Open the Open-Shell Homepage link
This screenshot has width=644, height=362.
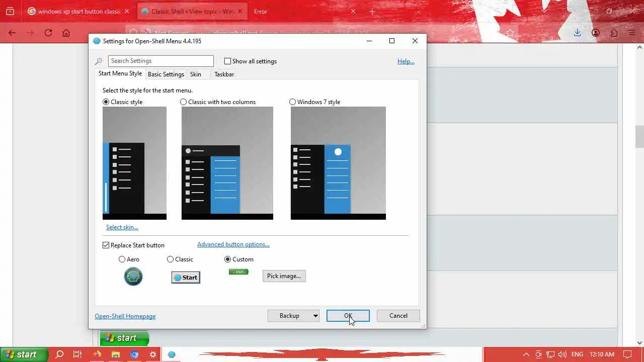125,316
